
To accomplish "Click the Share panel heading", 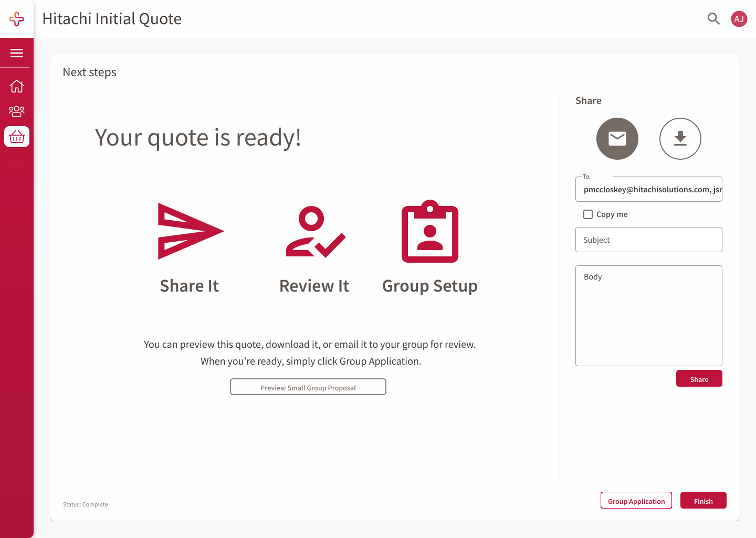I will tap(589, 101).
